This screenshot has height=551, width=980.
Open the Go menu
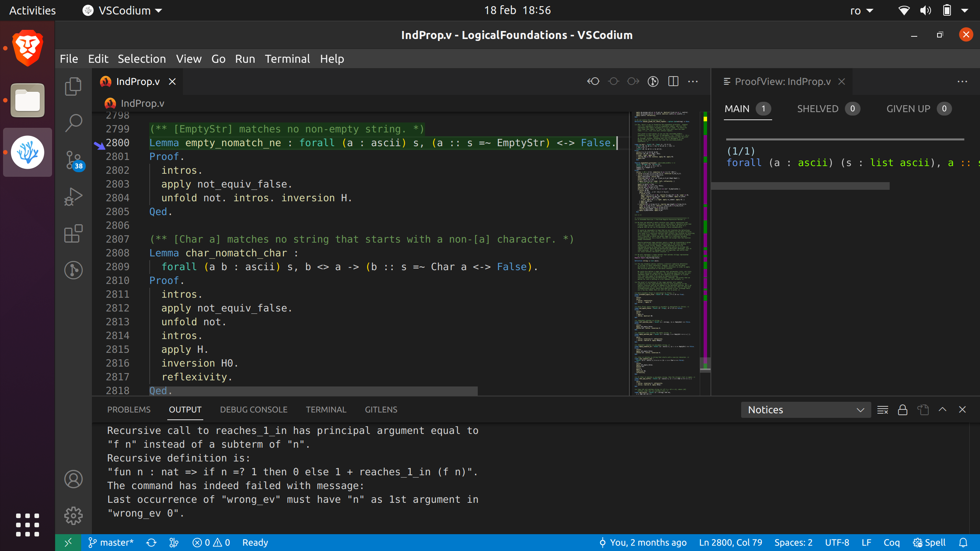218,59
